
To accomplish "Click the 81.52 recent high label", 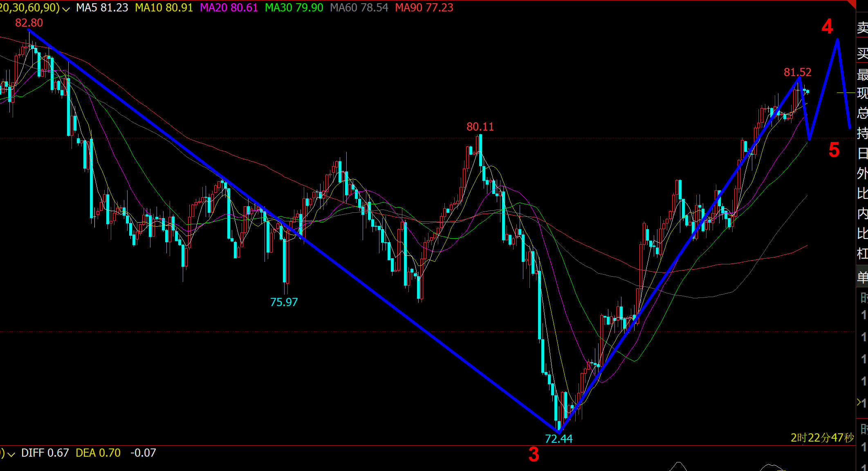I will pyautogui.click(x=797, y=72).
